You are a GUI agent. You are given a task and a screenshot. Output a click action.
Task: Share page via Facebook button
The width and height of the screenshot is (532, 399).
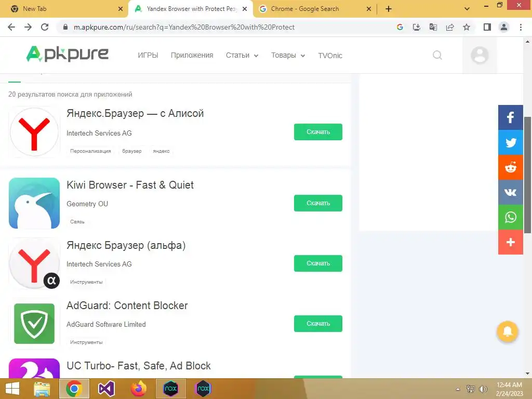(510, 117)
